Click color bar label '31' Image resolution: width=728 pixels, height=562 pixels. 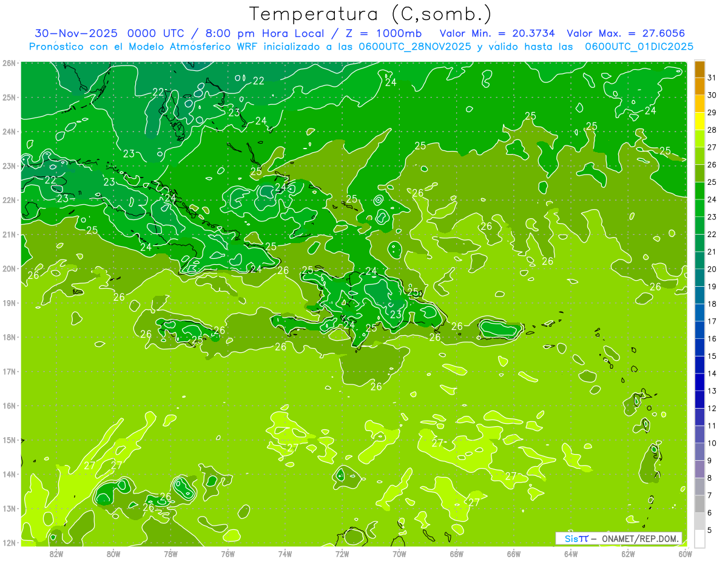coord(712,78)
